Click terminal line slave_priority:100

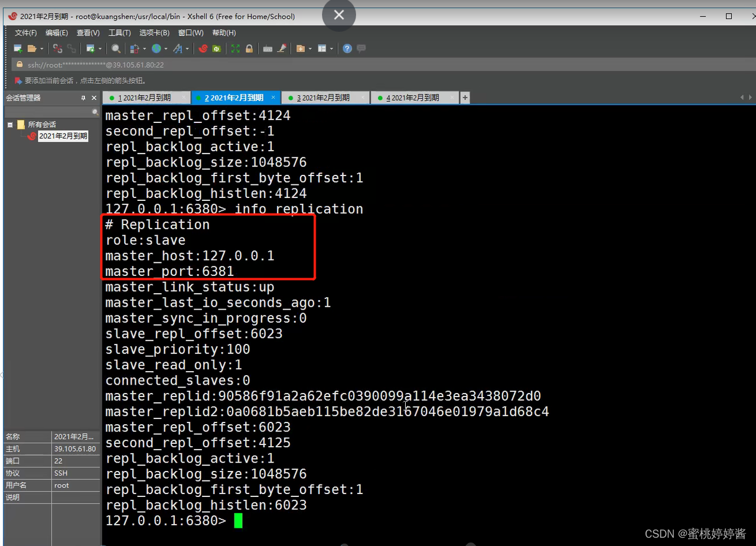tap(178, 349)
